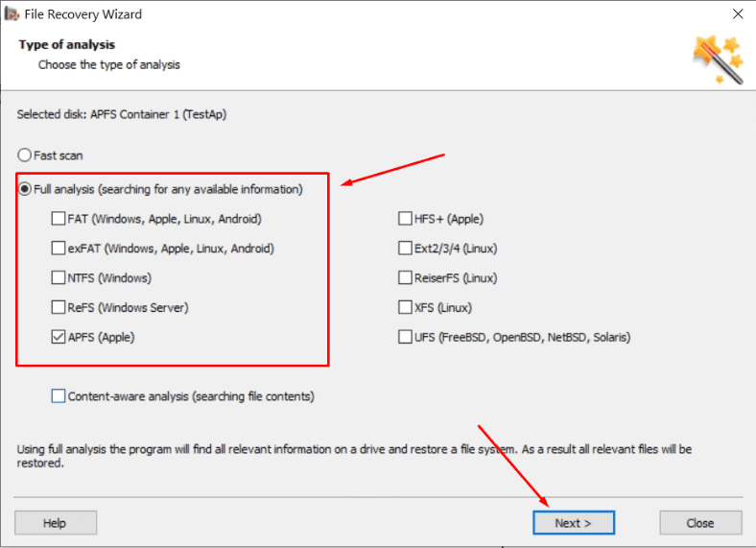Click the Close button at bottom
Viewport: 756px width, 548px height.
point(700,523)
